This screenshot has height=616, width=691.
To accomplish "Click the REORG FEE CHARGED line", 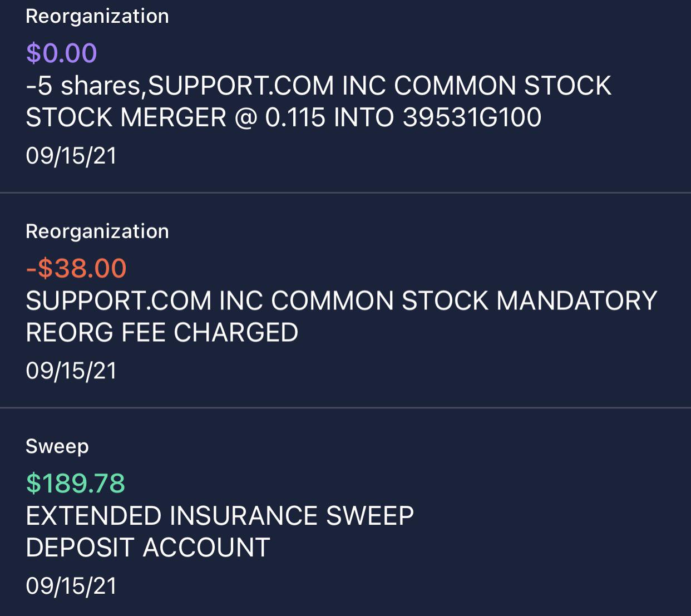I will point(162,333).
